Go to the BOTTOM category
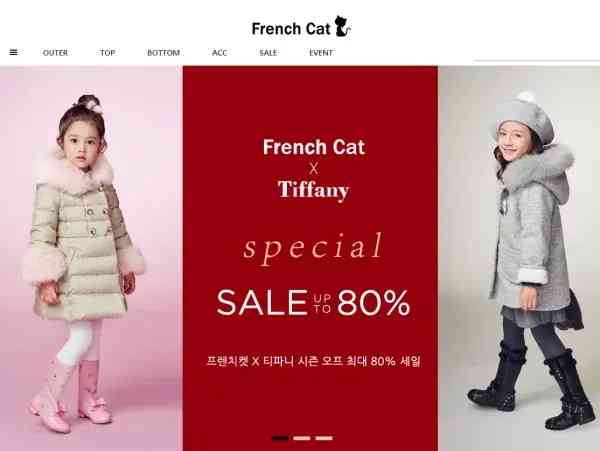The width and height of the screenshot is (600, 451). pos(163,52)
